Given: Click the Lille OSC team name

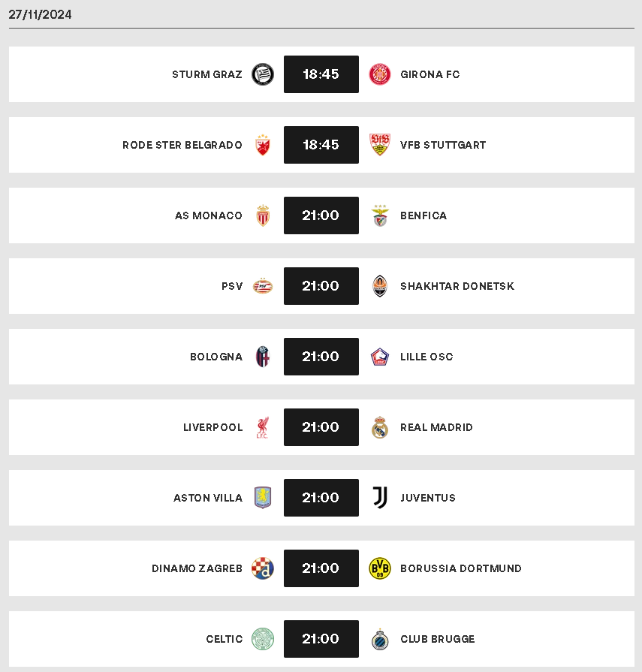Looking at the screenshot, I should [426, 357].
